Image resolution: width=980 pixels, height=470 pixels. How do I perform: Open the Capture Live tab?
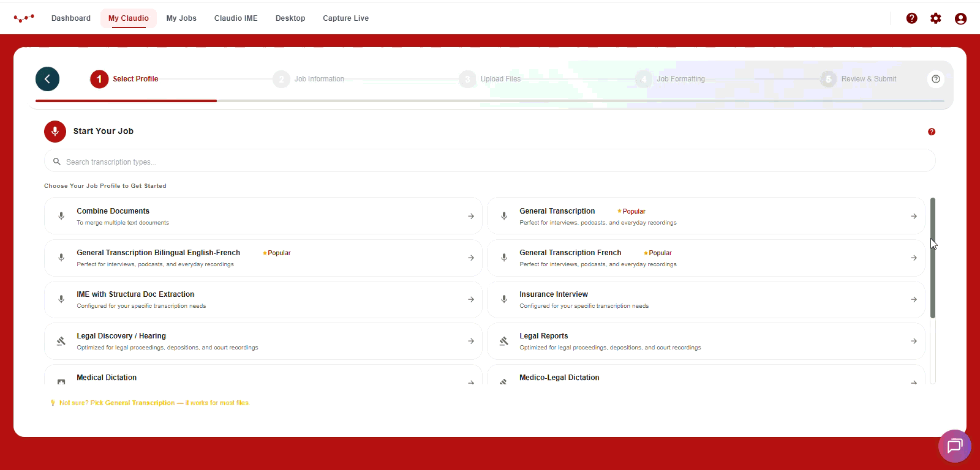346,18
